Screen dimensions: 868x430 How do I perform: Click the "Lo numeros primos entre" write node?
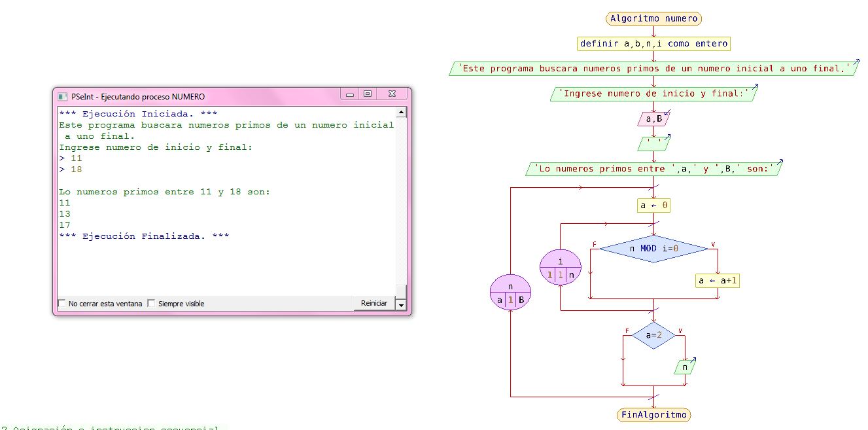point(653,168)
